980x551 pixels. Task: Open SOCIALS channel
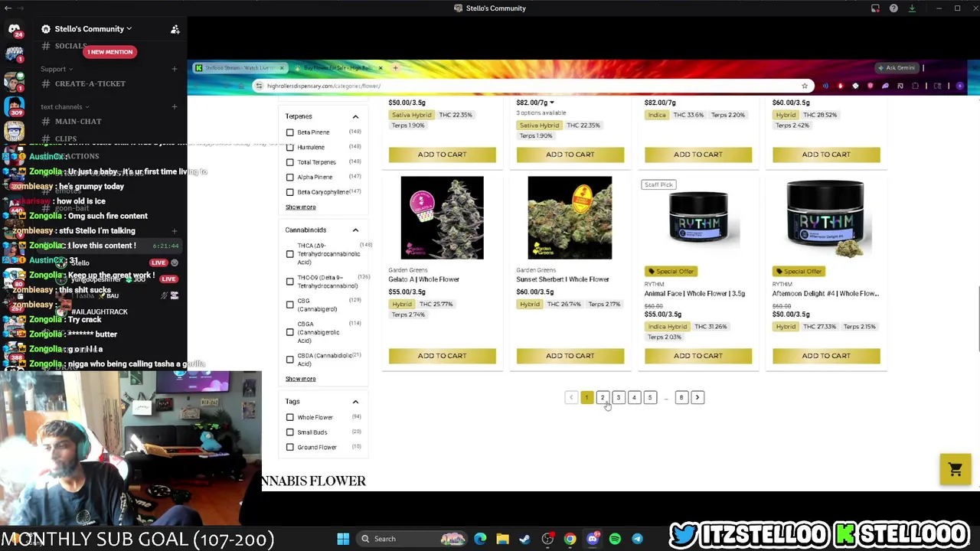coord(70,46)
